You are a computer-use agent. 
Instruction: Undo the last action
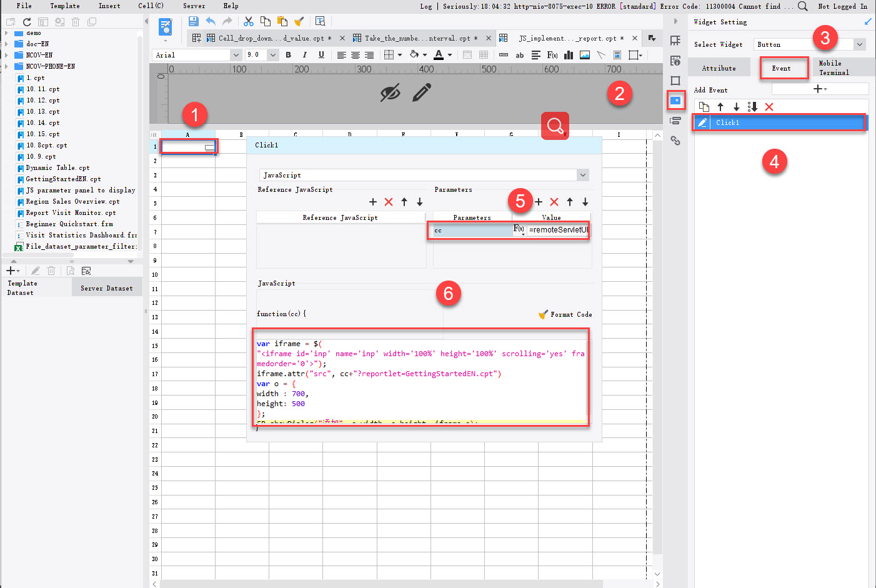coord(211,21)
